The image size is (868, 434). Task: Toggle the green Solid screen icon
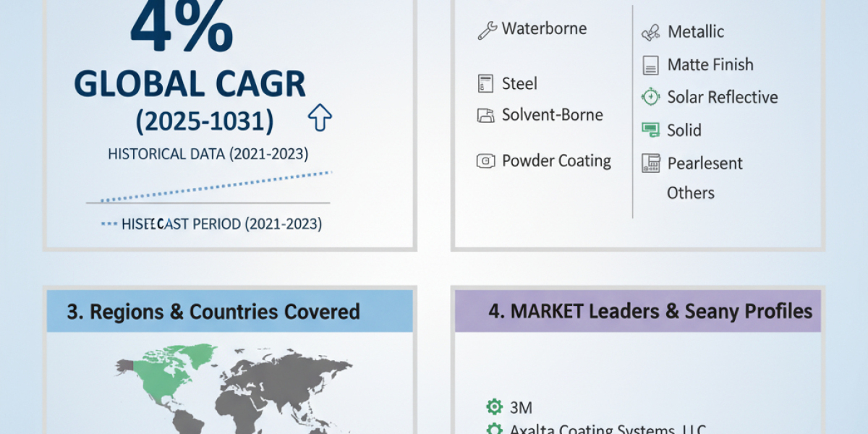pyautogui.click(x=649, y=129)
